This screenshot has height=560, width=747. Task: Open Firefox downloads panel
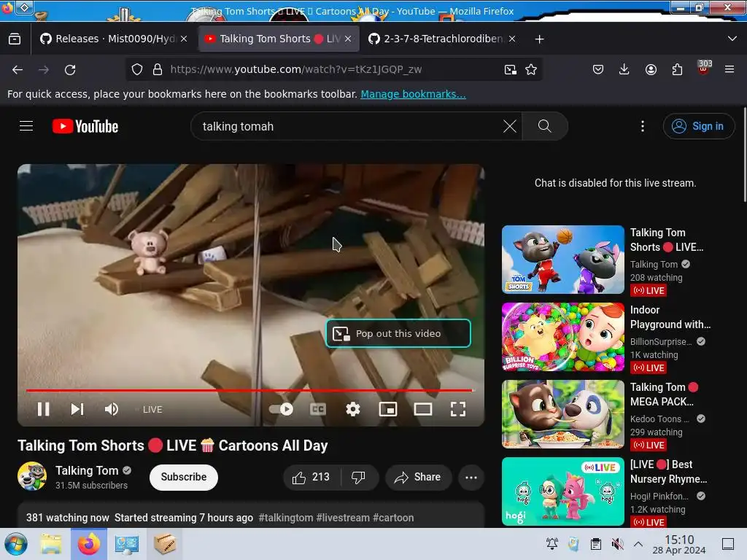[x=624, y=69]
